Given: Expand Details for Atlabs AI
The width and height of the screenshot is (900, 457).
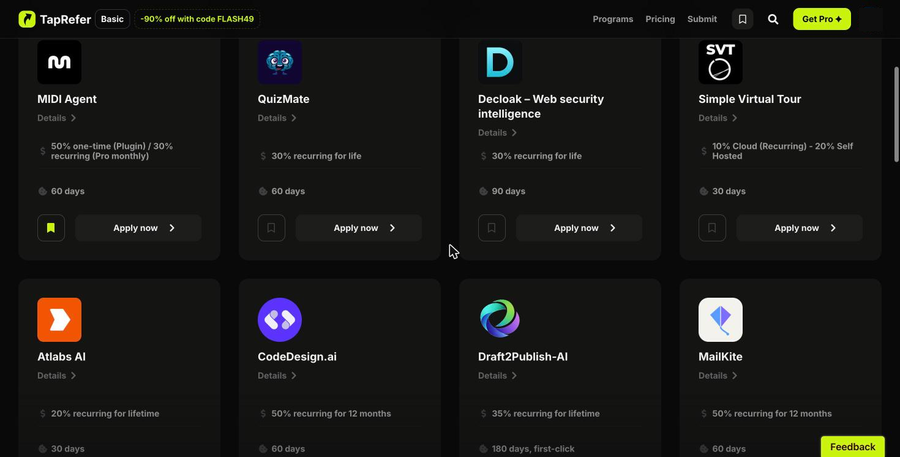Looking at the screenshot, I should (x=57, y=375).
